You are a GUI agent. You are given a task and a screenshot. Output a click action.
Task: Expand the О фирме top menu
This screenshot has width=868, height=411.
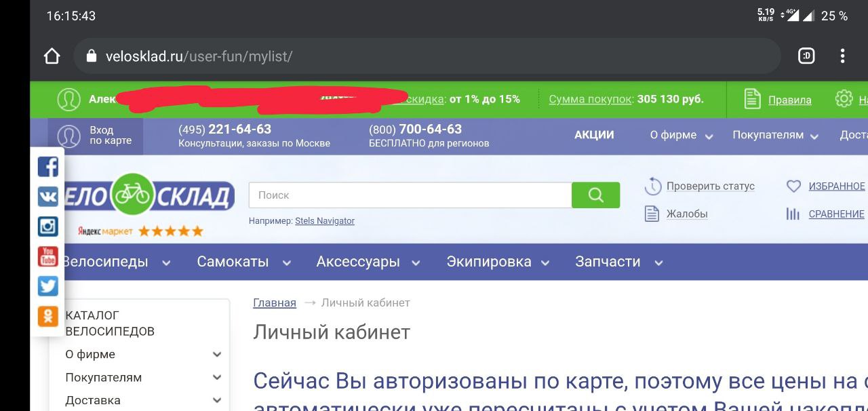682,136
